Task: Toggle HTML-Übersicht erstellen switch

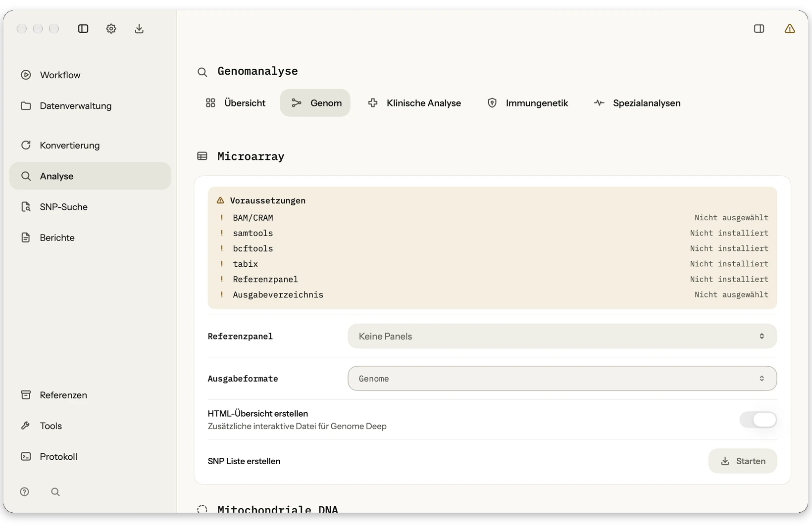Action: [x=758, y=420]
